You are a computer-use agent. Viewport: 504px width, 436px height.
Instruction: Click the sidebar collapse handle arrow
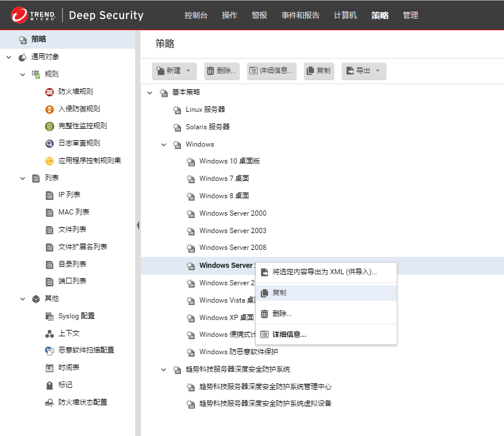(138, 225)
